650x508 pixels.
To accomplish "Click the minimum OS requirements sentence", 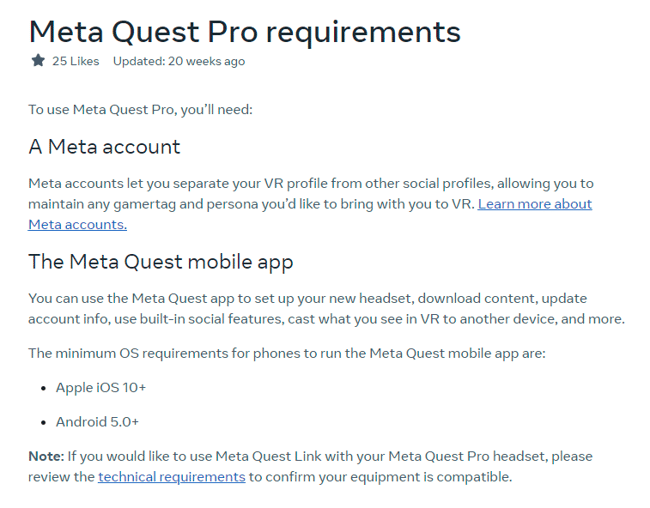I will (287, 353).
